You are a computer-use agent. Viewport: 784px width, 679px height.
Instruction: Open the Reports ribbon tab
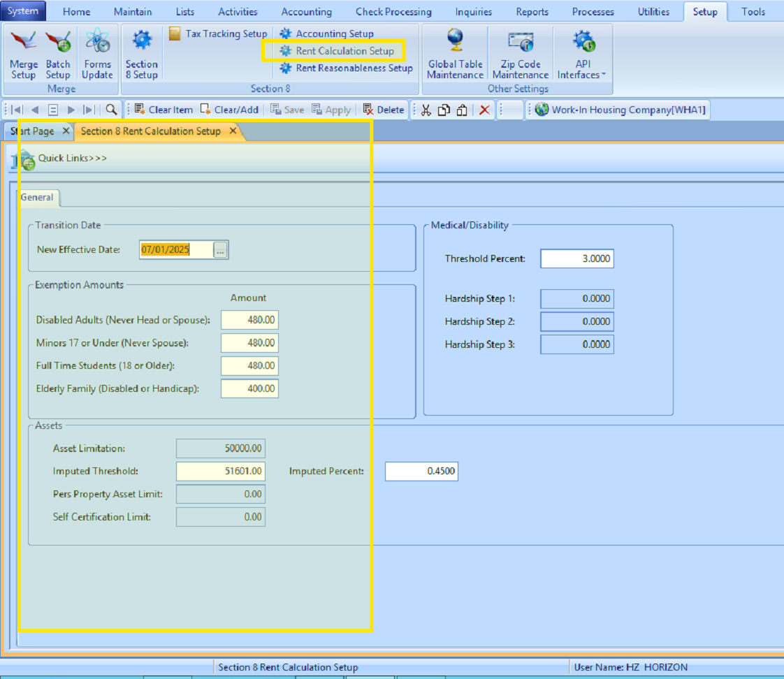532,12
